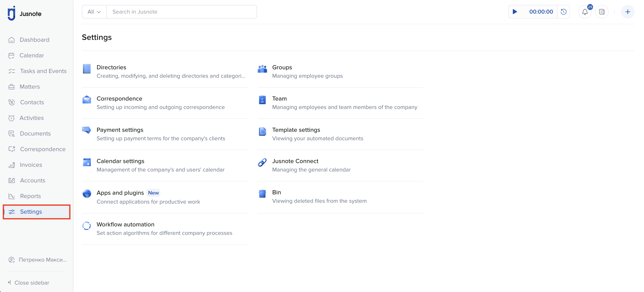This screenshot has height=292, width=644.
Task: Click the Payment settings card icon
Action: point(87,130)
